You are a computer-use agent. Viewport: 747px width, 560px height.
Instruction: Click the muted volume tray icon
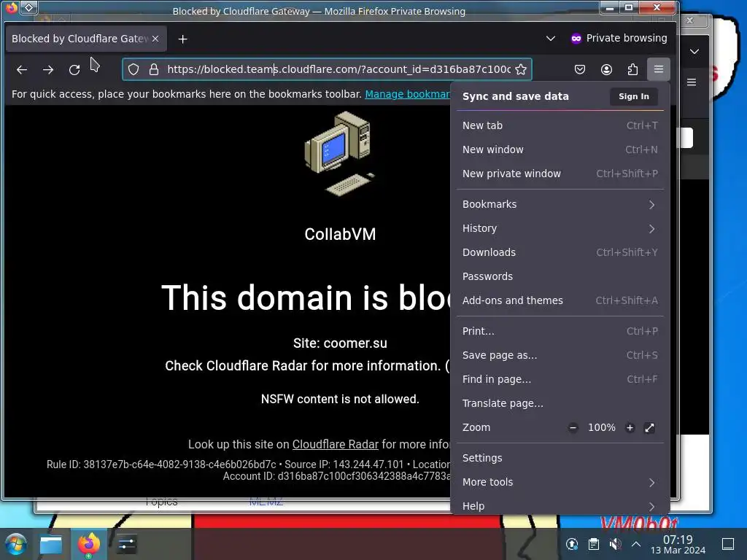pyautogui.click(x=615, y=544)
